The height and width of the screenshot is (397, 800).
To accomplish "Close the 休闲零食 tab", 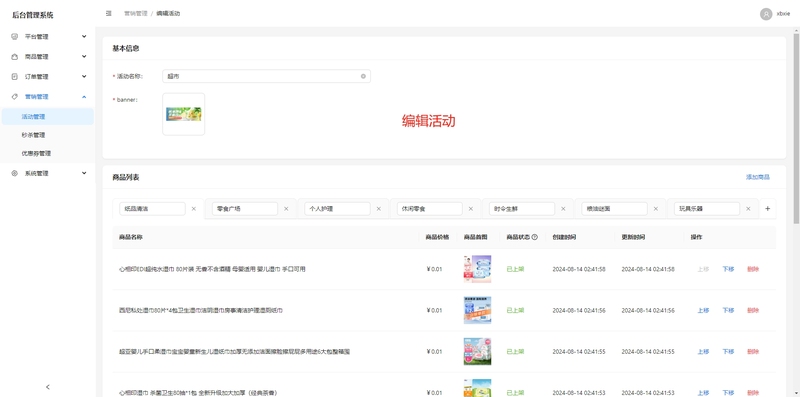I will (471, 209).
